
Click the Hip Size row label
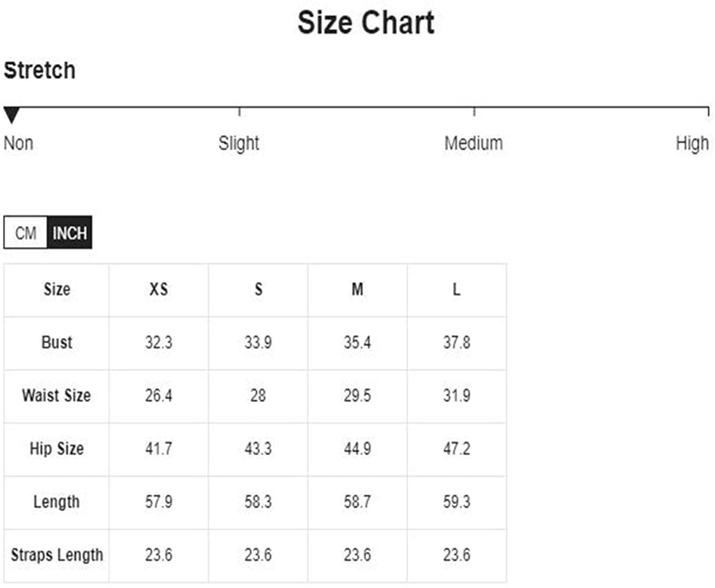57,449
